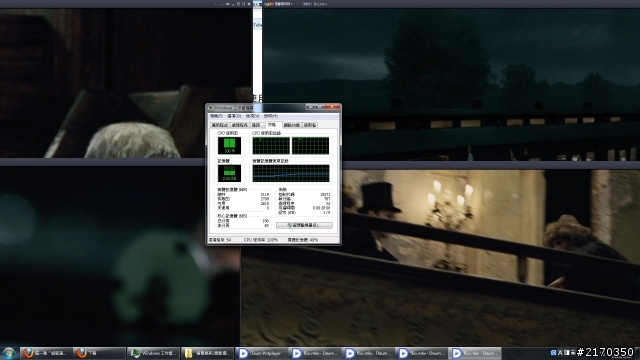Click 資源監視器 Resource Monitor button

pyautogui.click(x=304, y=225)
